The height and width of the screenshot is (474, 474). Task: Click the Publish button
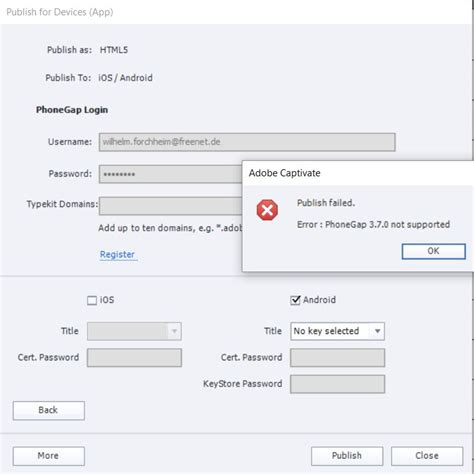pyautogui.click(x=347, y=456)
